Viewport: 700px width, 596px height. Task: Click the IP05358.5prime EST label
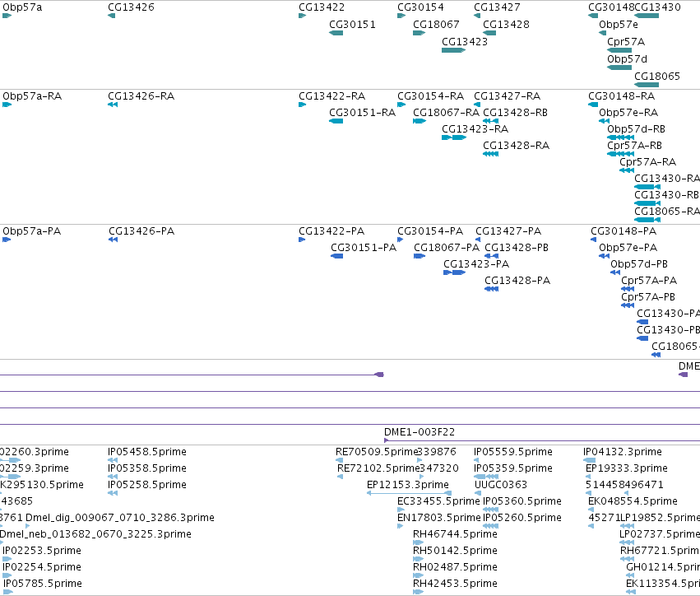tap(147, 468)
